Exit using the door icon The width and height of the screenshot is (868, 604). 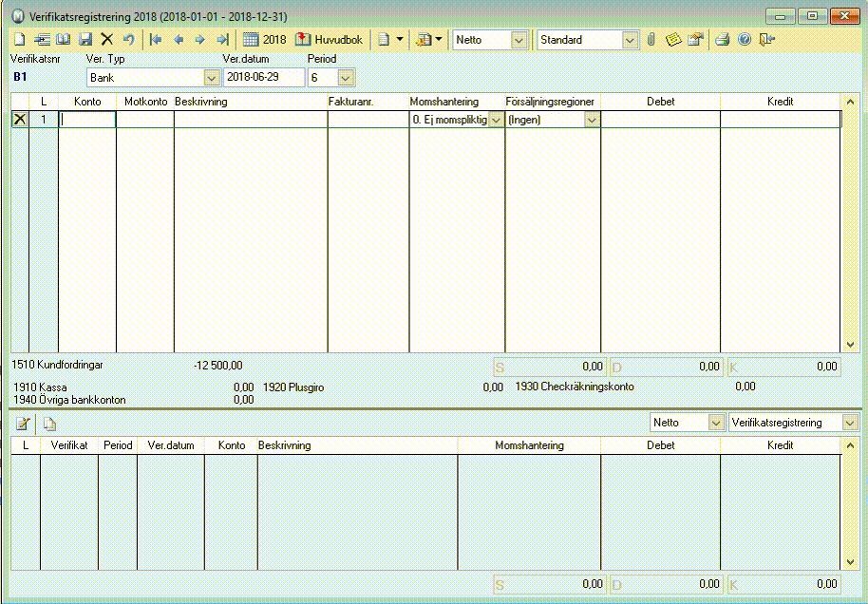pos(766,39)
